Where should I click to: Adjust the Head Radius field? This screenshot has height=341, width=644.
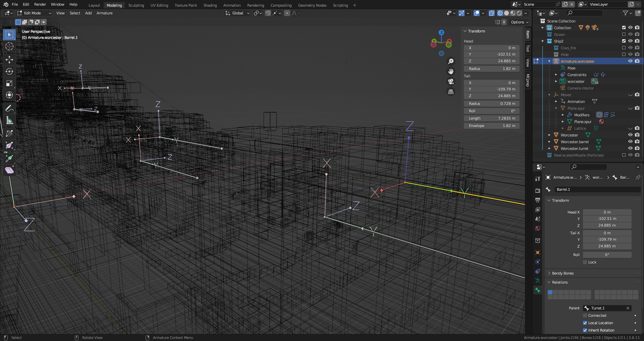492,69
